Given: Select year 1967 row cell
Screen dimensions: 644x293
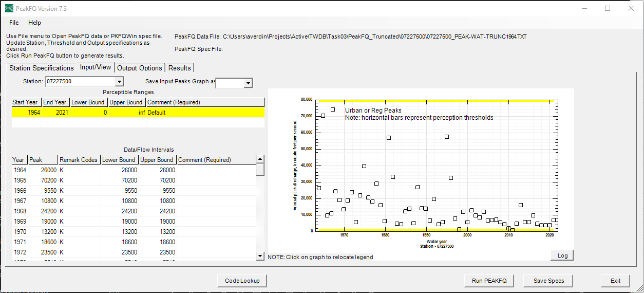Looking at the screenshot, I should coord(20,201).
